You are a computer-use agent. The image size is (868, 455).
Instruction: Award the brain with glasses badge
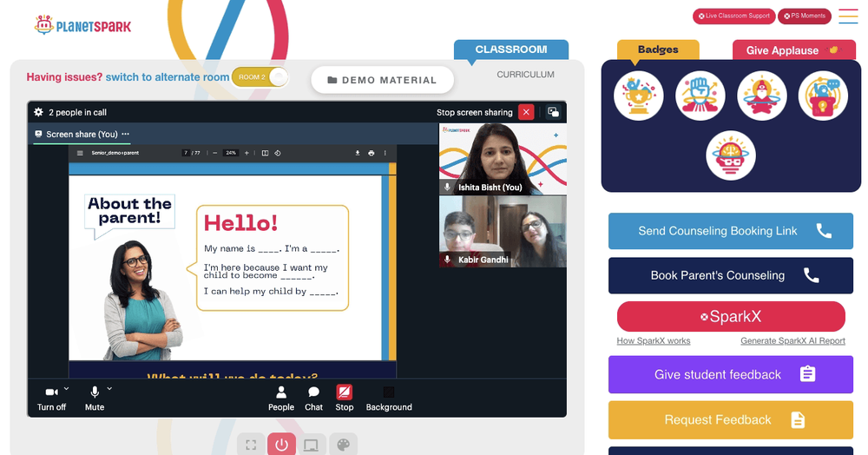[x=731, y=155]
